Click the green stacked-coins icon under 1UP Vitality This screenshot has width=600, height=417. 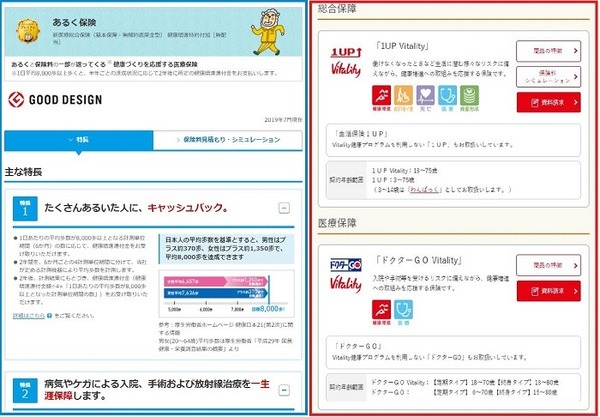pos(470,95)
